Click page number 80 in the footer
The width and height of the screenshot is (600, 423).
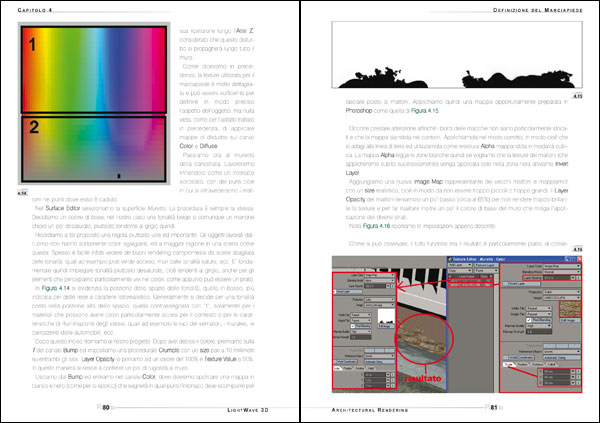tap(106, 408)
